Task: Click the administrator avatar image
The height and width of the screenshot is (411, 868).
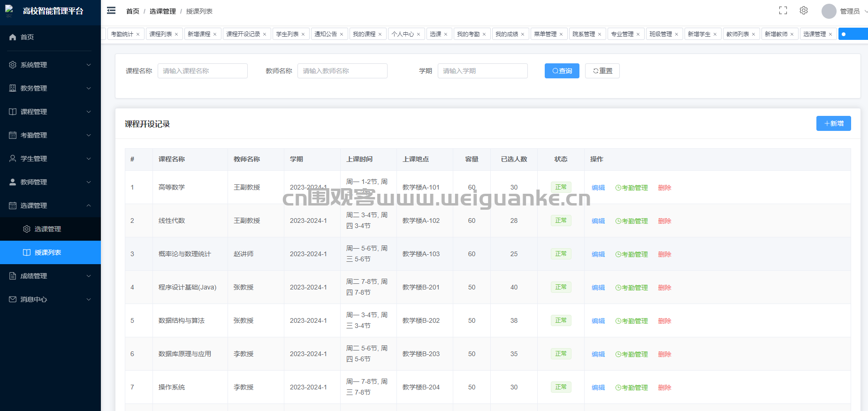Action: point(829,11)
